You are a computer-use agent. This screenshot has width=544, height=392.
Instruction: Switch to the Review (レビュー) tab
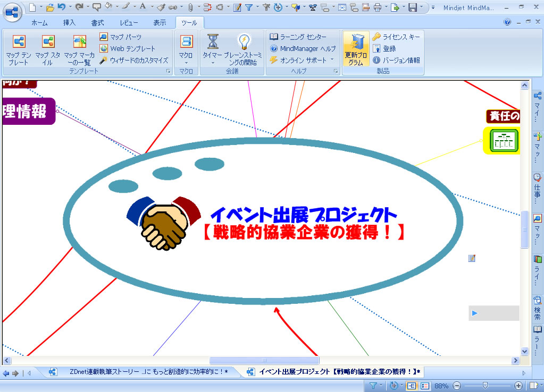pos(129,23)
